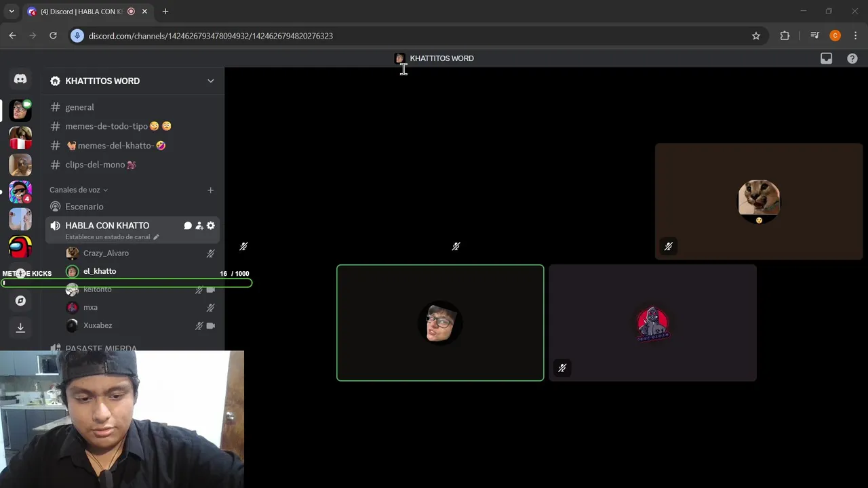Click the light server avatar below notification server
The width and height of the screenshot is (868, 488).
point(20,219)
